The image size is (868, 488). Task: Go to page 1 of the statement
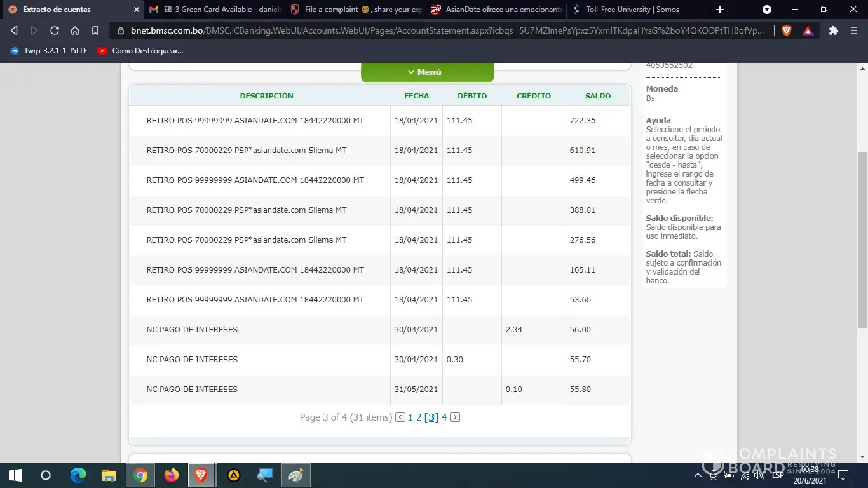(410, 417)
